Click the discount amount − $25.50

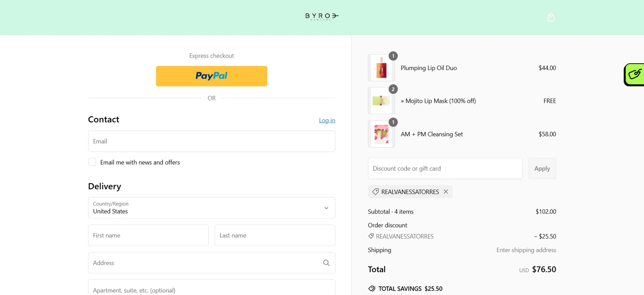tap(545, 237)
